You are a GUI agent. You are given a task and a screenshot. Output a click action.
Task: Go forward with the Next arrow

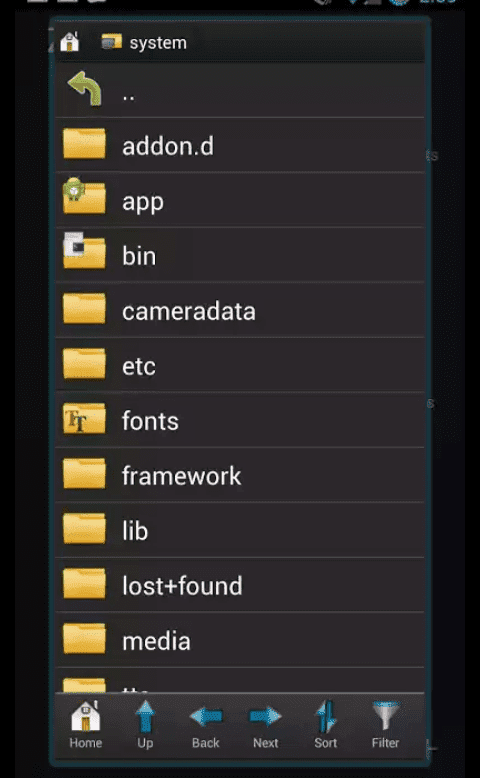tap(266, 724)
